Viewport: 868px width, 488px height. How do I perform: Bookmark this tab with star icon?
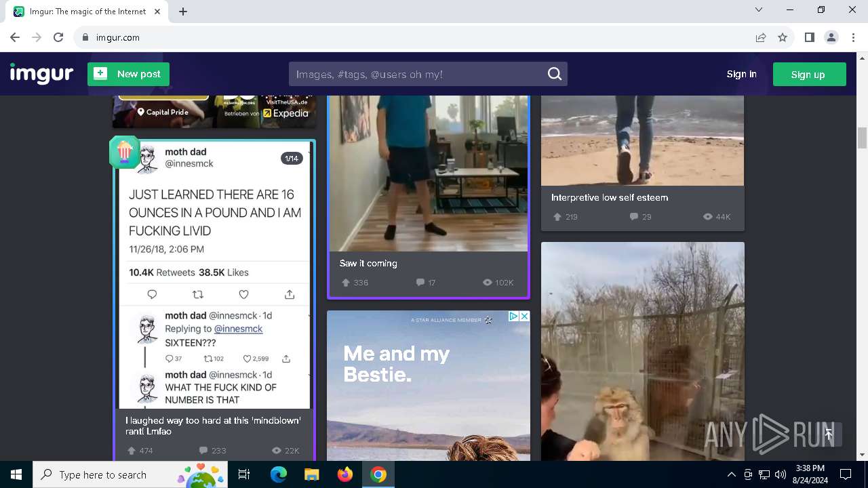click(x=783, y=37)
